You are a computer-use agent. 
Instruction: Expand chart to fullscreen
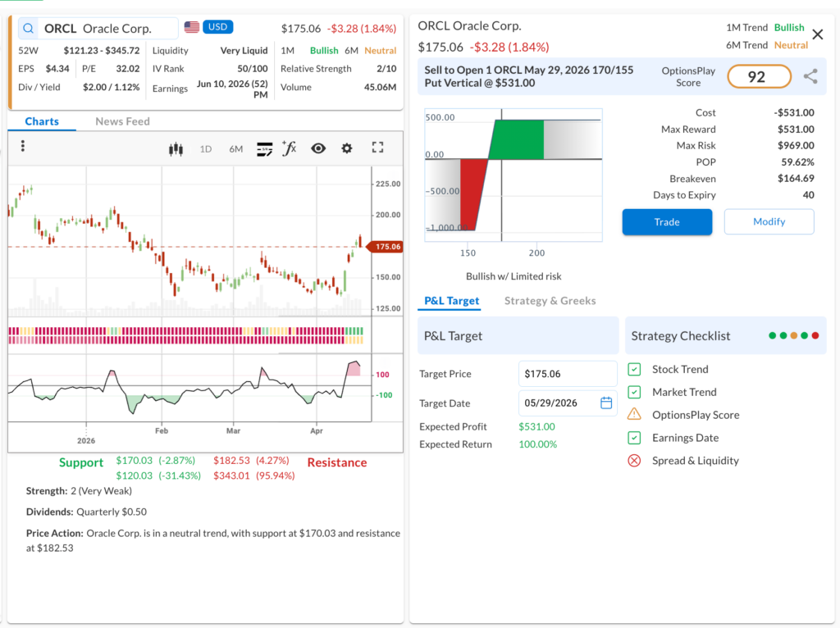(377, 148)
